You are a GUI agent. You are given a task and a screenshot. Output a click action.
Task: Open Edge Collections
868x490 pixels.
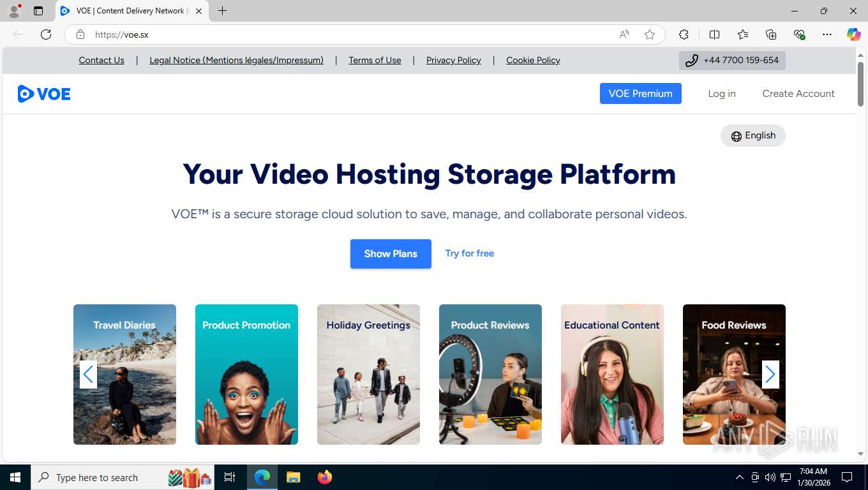771,34
